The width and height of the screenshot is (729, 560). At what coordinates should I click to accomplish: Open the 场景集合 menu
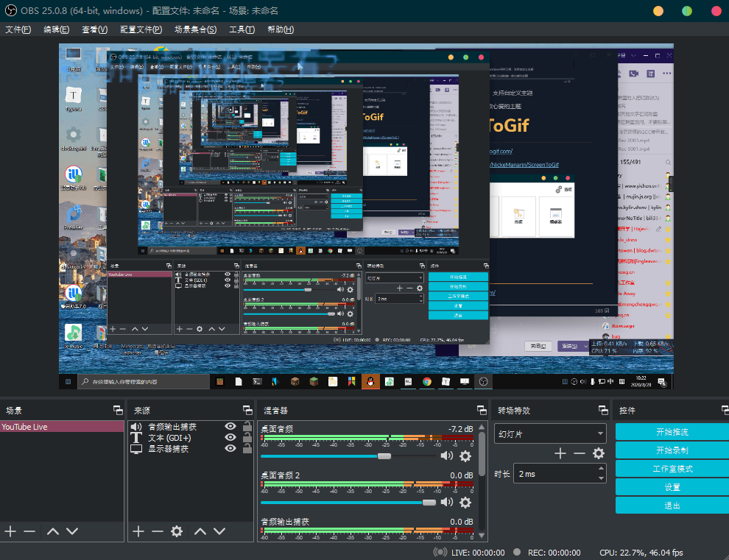point(195,29)
